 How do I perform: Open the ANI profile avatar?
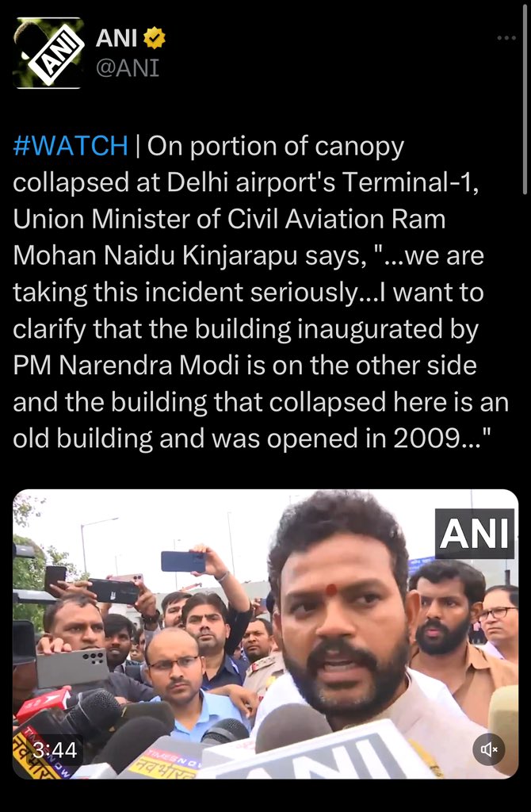click(x=48, y=53)
